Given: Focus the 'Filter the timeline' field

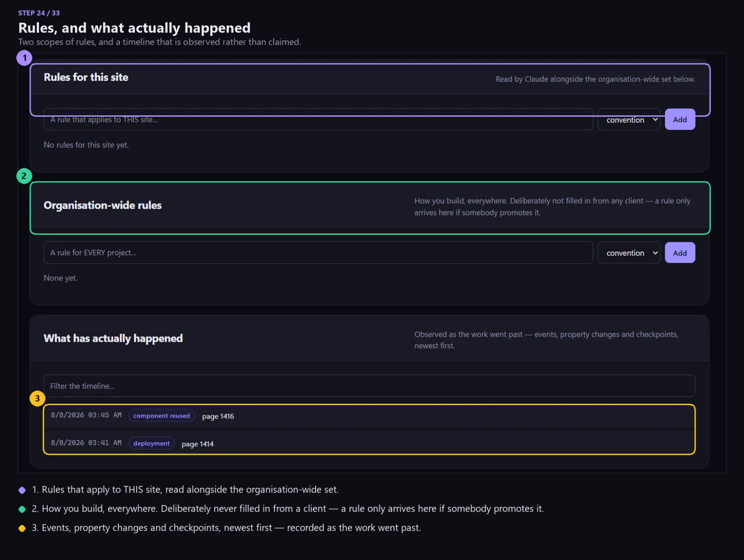Looking at the screenshot, I should pos(369,386).
